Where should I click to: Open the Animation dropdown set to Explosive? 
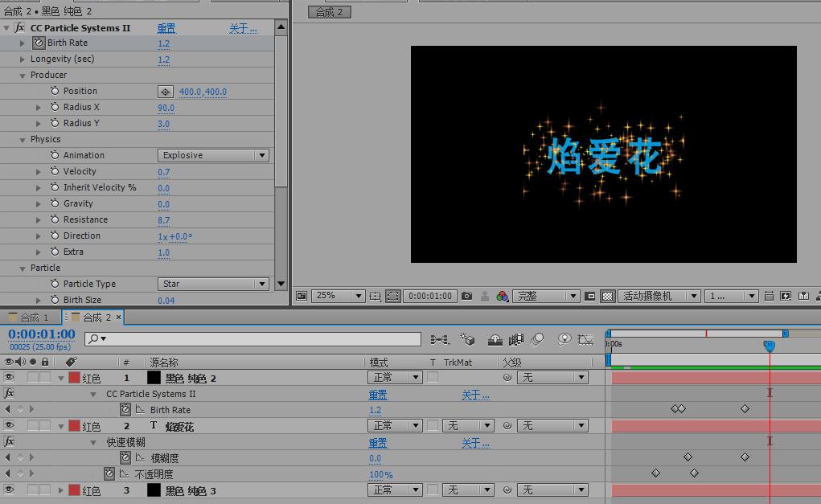(213, 154)
